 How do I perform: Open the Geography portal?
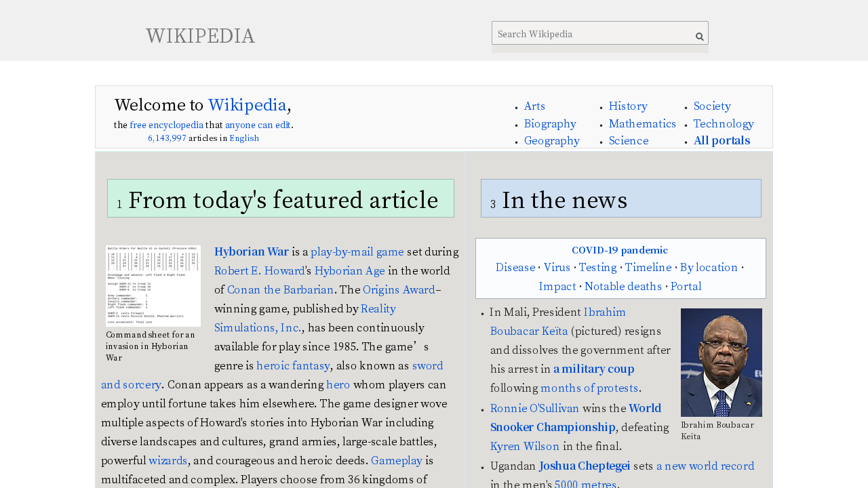(552, 140)
